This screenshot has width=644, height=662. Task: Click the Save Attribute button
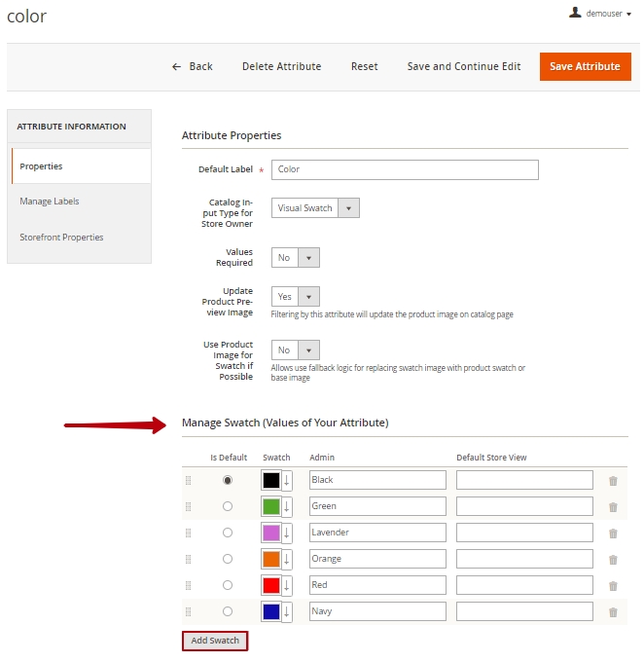(585, 66)
